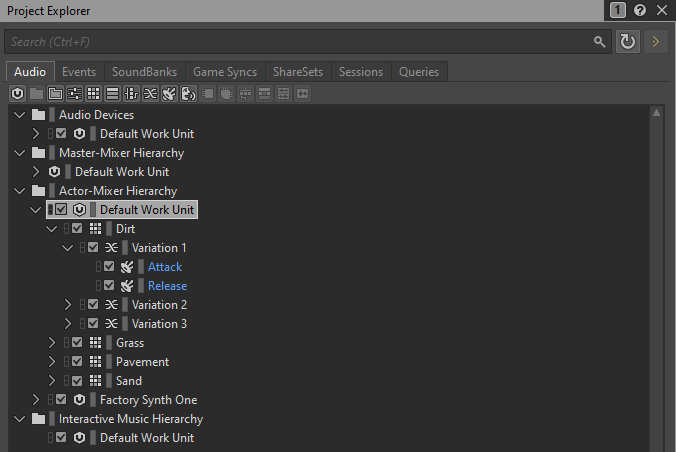Open help with the question mark icon
The height and width of the screenshot is (452, 676).
[x=640, y=11]
